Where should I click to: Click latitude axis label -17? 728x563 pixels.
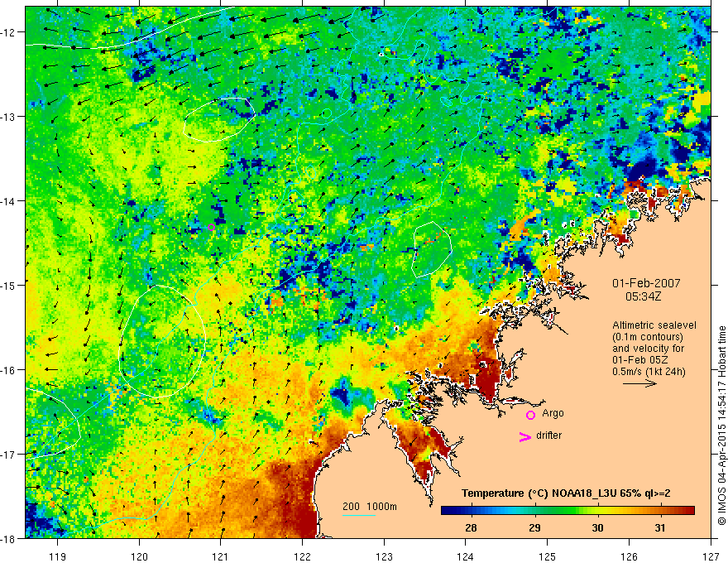click(8, 454)
